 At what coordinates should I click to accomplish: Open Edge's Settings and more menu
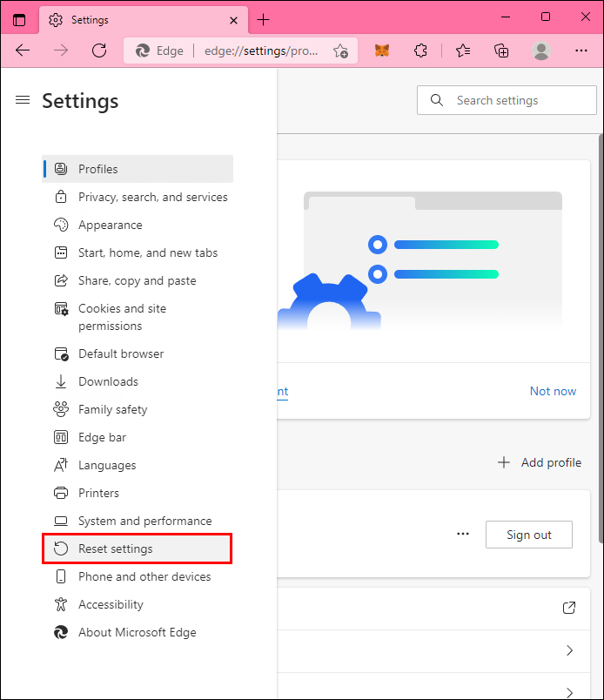581,50
